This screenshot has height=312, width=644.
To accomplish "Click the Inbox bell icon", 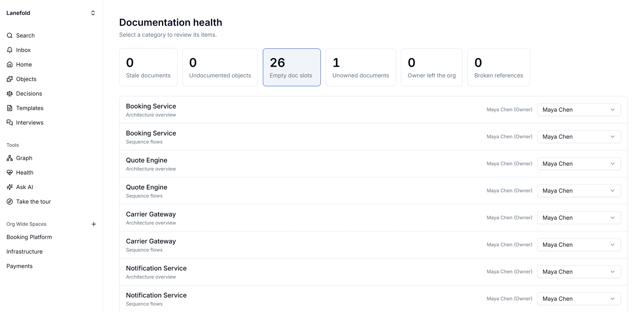I will point(9,50).
